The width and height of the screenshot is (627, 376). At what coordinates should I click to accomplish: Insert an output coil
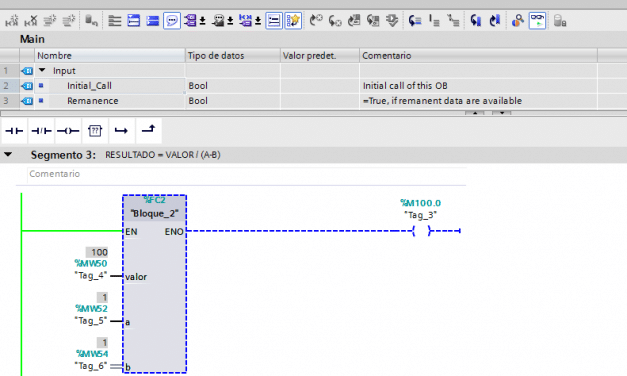68,131
